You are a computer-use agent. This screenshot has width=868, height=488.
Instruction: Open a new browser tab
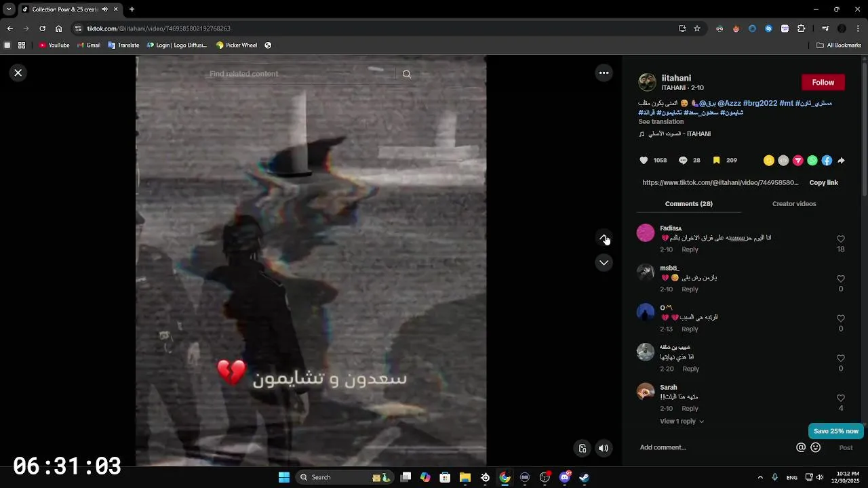click(x=132, y=9)
